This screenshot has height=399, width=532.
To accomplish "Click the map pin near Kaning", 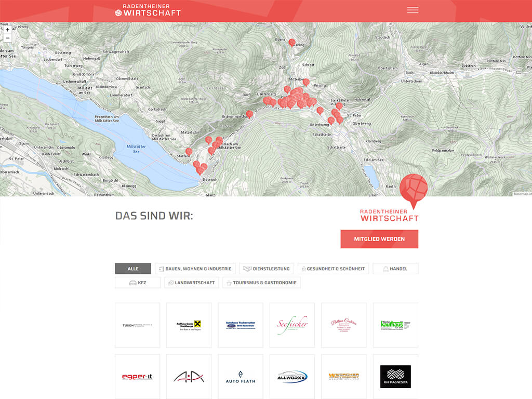I will point(292,42).
